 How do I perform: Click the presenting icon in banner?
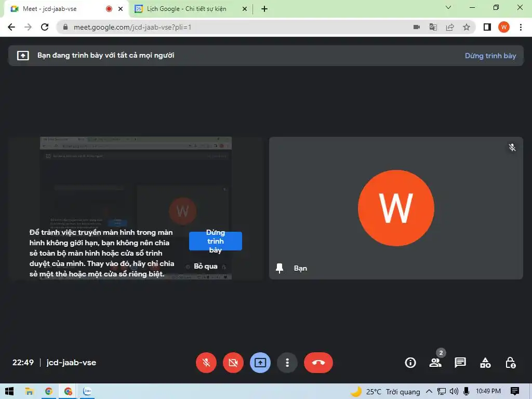pos(23,55)
